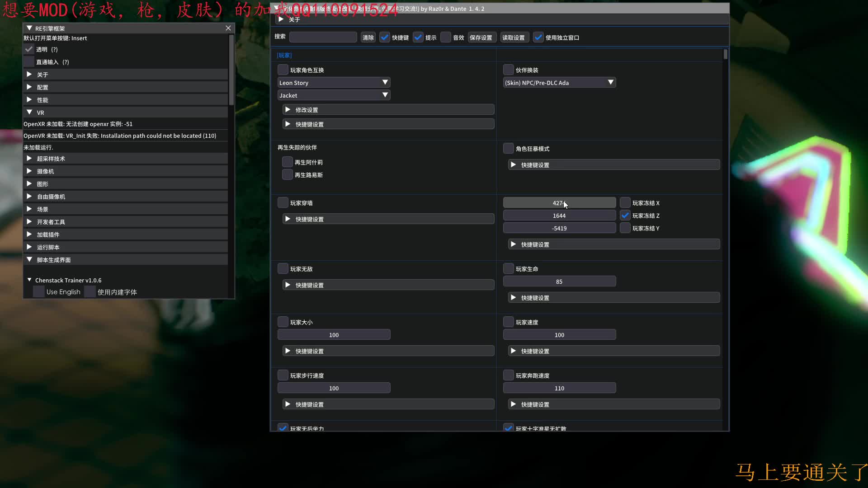868x488 pixels.
Task: Expand 快捷键设置 under 角色狂暴模式
Action: tap(514, 164)
